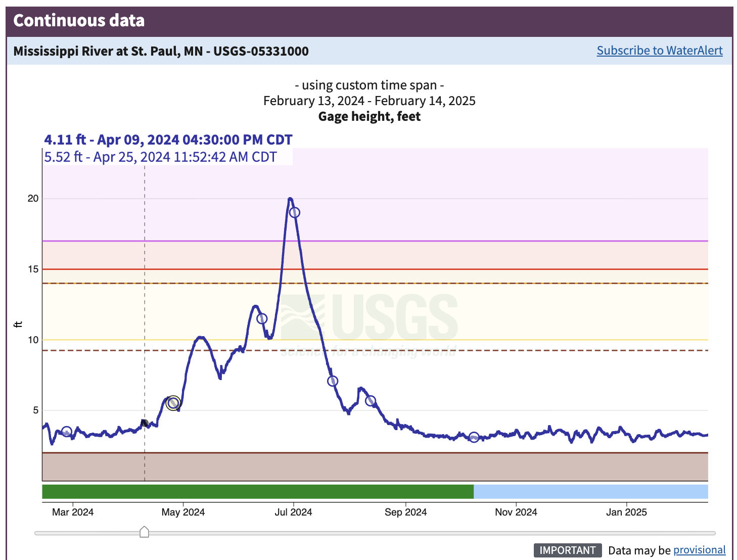Select the circled Apr 25 data point marker
737x560 pixels.
click(x=173, y=403)
